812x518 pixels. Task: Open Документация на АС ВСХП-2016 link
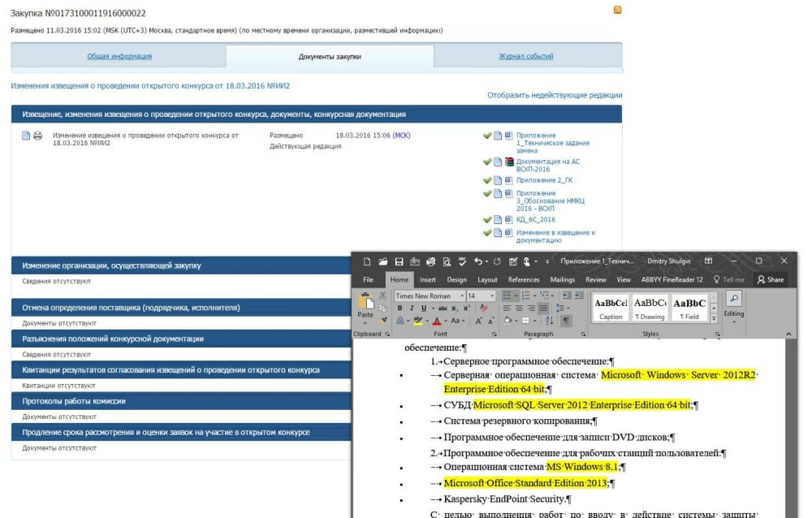[548, 166]
